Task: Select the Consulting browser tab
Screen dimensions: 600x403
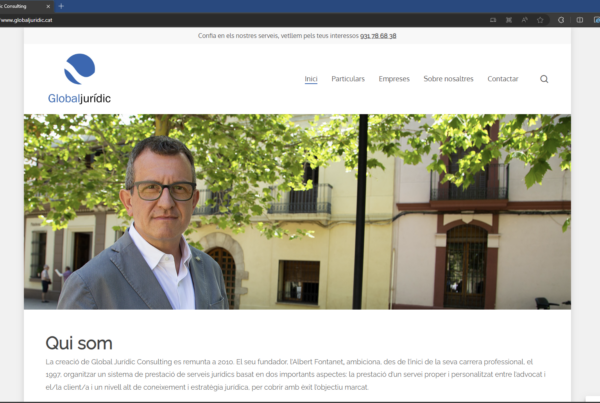Action: 20,6
